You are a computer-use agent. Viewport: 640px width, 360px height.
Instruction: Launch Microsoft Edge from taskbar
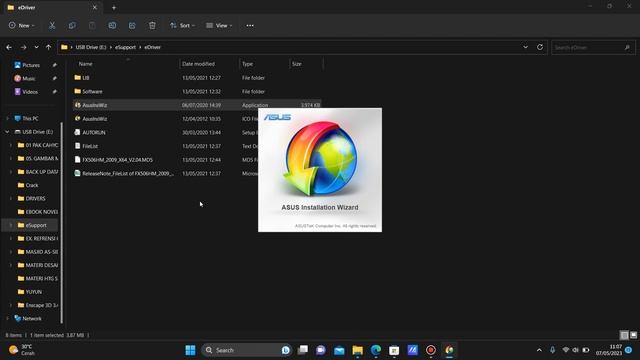pos(376,350)
